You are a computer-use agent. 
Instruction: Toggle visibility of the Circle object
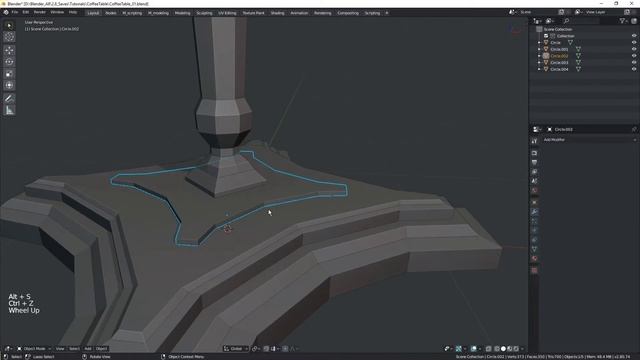(x=634, y=42)
